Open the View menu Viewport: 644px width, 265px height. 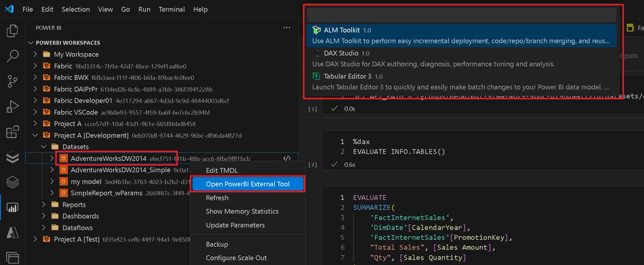[x=106, y=9]
